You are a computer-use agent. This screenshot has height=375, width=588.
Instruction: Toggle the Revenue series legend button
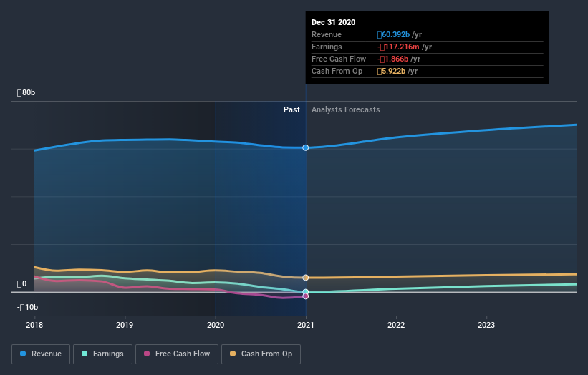[41, 354]
